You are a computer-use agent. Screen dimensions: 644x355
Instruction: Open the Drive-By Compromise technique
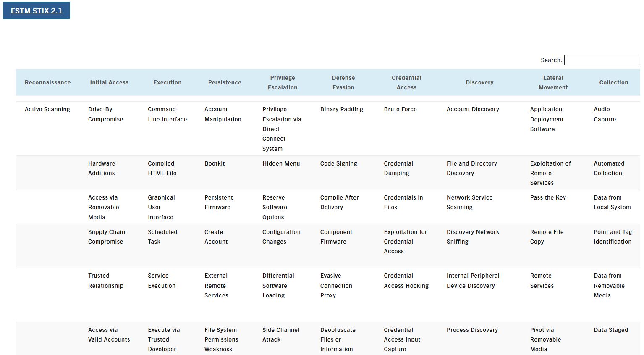105,114
